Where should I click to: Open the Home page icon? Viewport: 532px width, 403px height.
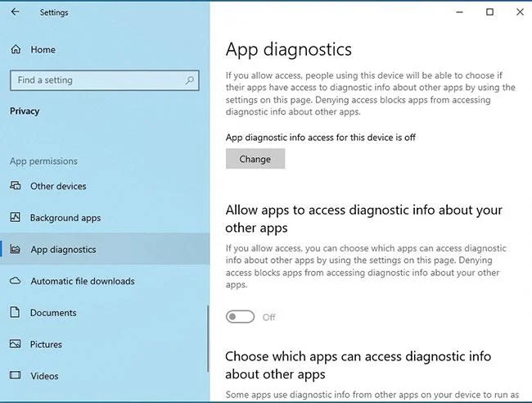(16, 50)
